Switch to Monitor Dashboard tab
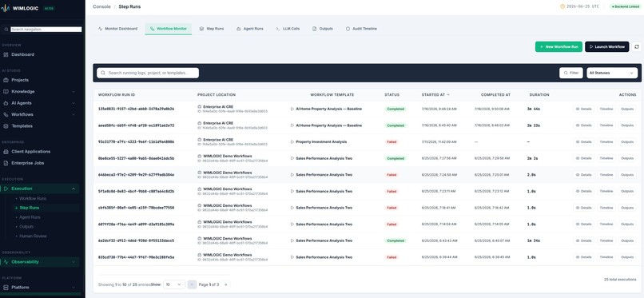This screenshot has width=644, height=298. (x=118, y=29)
